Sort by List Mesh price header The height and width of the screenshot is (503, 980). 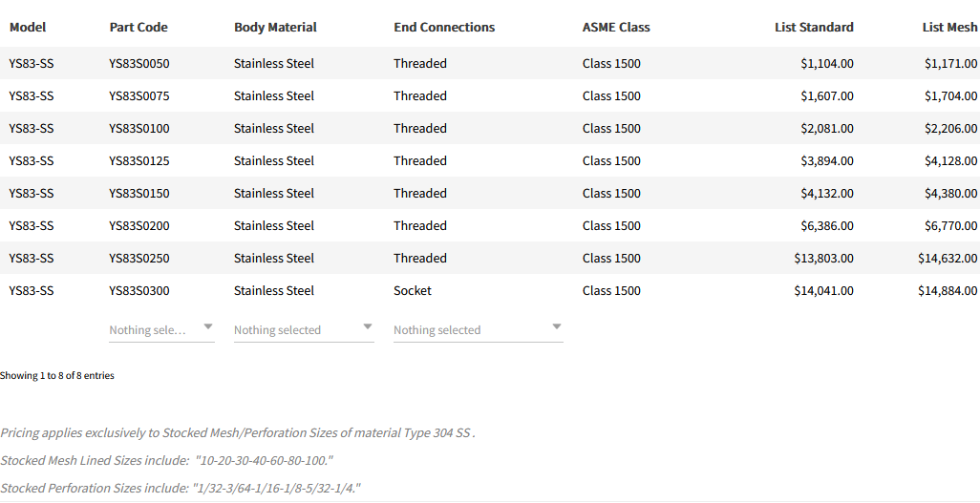pyautogui.click(x=949, y=28)
